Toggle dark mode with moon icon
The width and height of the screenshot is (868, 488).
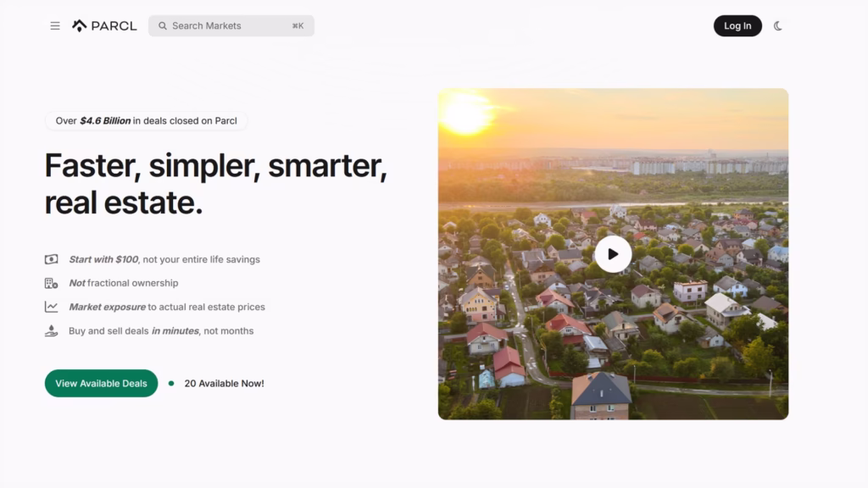pyautogui.click(x=778, y=26)
